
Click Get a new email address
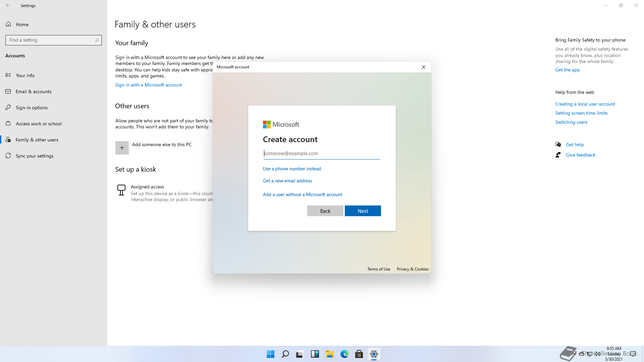pos(287,181)
